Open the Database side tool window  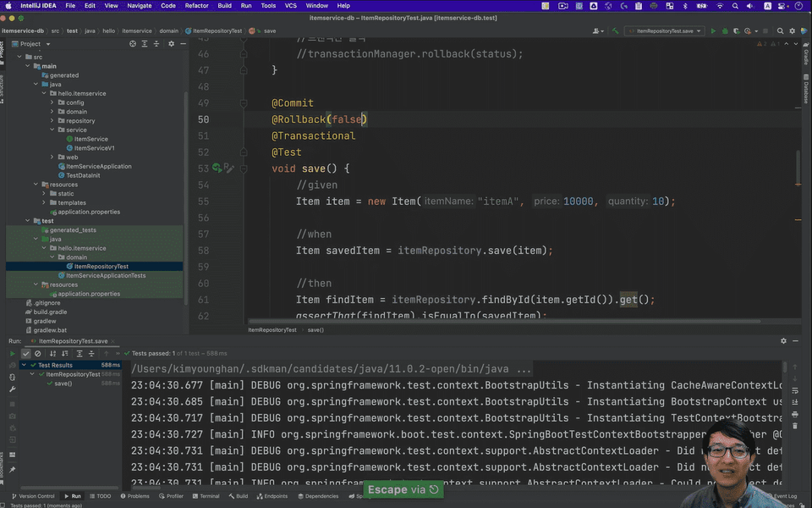(x=806, y=90)
